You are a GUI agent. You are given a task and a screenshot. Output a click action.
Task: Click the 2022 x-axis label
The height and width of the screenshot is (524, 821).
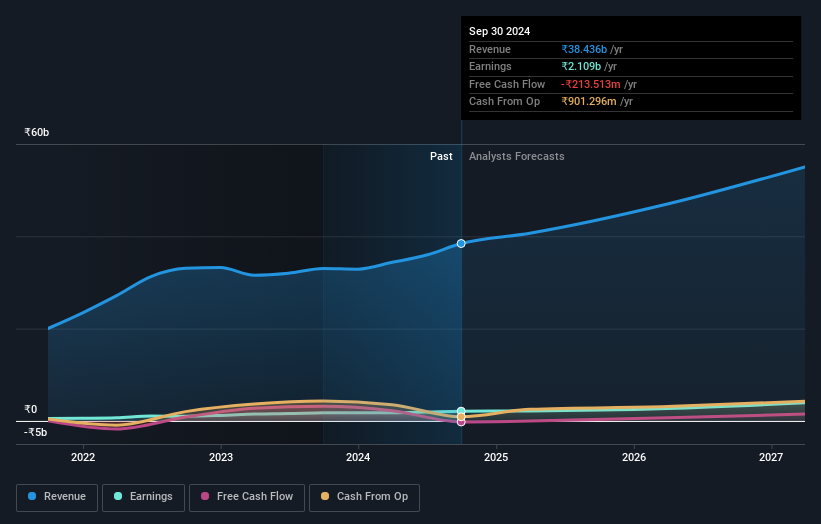83,458
